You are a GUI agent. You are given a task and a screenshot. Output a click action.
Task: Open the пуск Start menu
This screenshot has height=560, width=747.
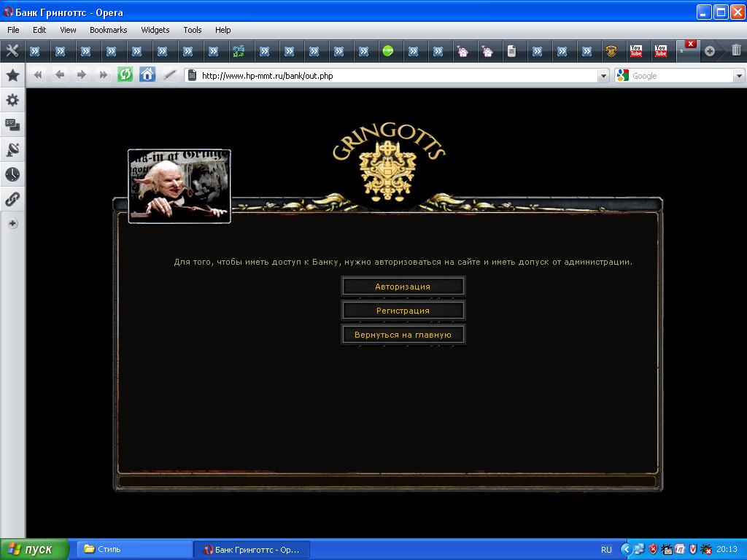(34, 549)
